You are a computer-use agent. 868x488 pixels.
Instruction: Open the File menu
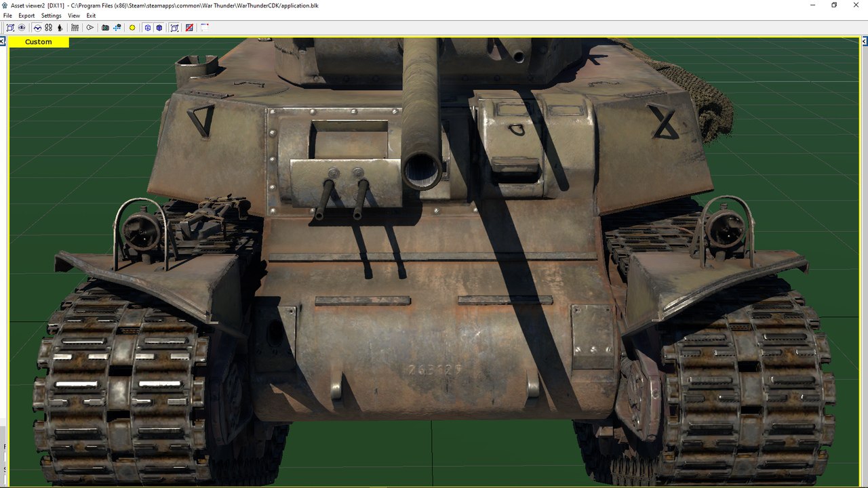[7, 16]
